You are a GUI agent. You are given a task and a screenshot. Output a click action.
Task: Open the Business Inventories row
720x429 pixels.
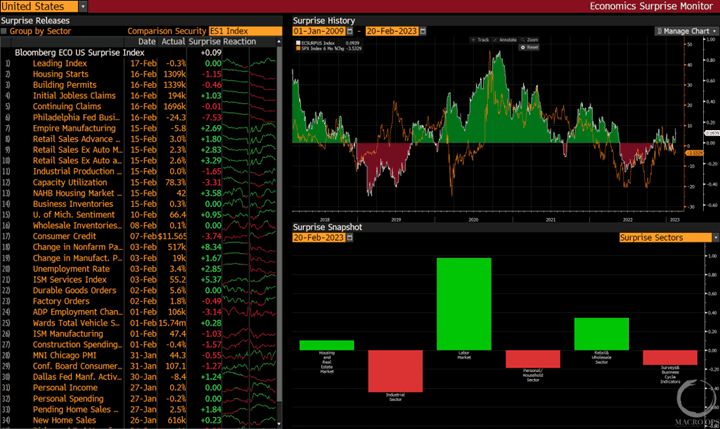pyautogui.click(x=139, y=204)
